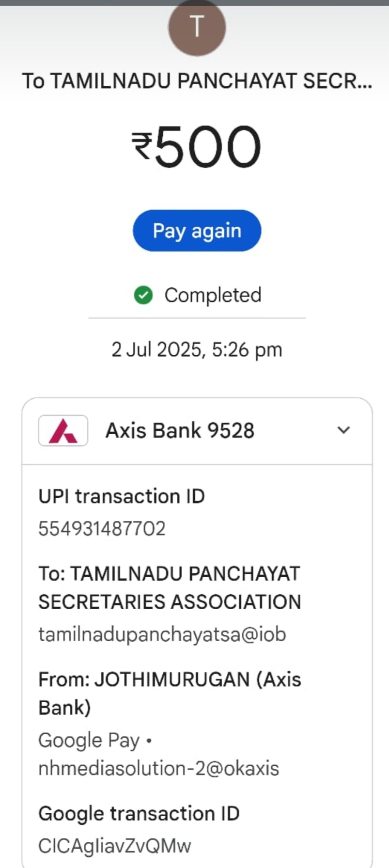Click the 'Google Pay' text under sender
Screen dimensions: 389x868
tap(89, 740)
